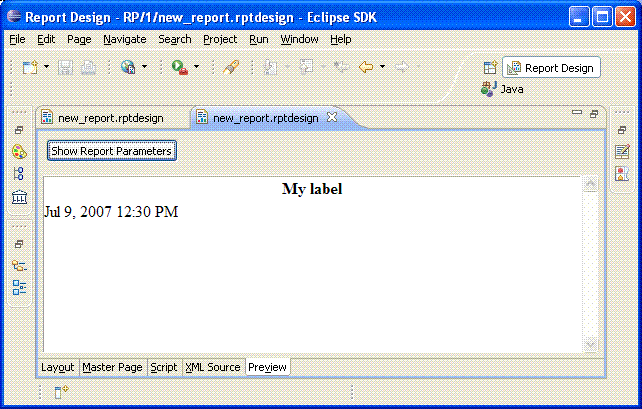Image resolution: width=642 pixels, height=409 pixels.
Task: Click the Show View as fast view icon
Action: pyautogui.click(x=61, y=392)
